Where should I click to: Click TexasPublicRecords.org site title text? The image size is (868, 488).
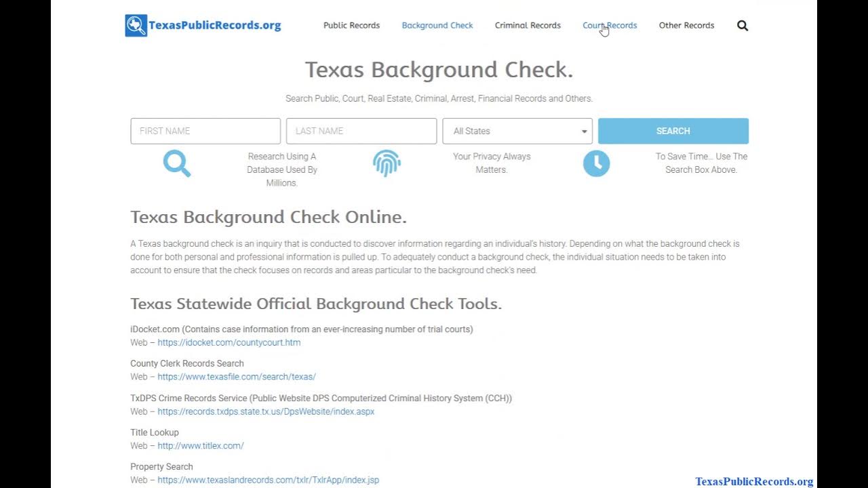coord(214,25)
